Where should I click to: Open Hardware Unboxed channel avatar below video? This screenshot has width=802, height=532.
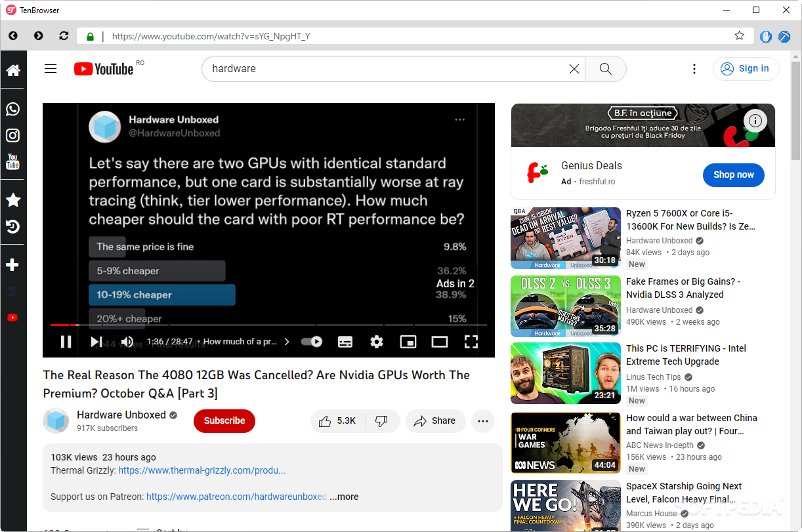click(x=56, y=421)
